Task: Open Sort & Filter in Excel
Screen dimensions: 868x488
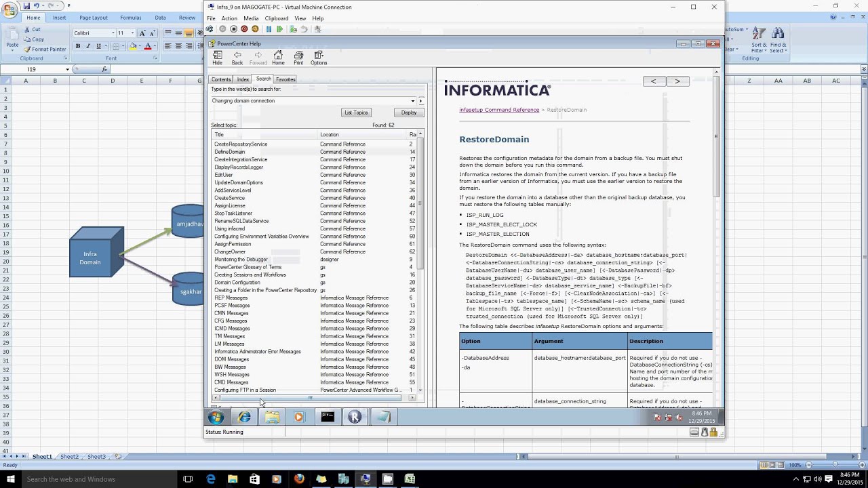Action: pyautogui.click(x=759, y=41)
